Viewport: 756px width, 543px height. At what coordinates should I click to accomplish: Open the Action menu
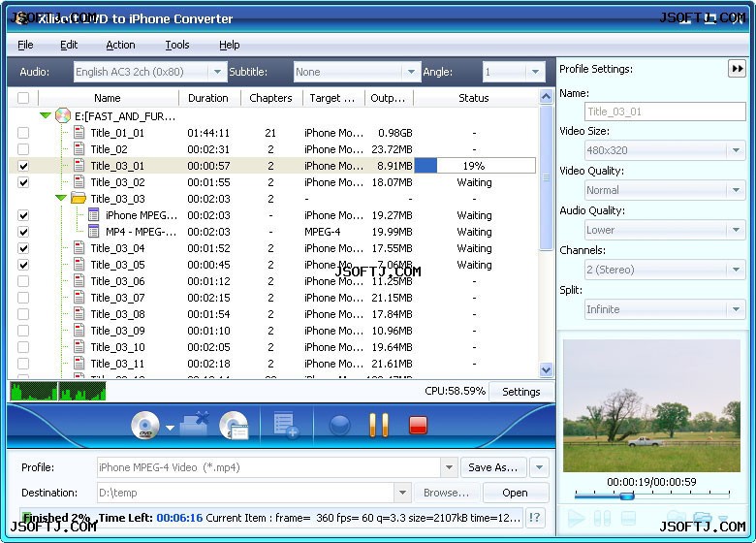120,45
